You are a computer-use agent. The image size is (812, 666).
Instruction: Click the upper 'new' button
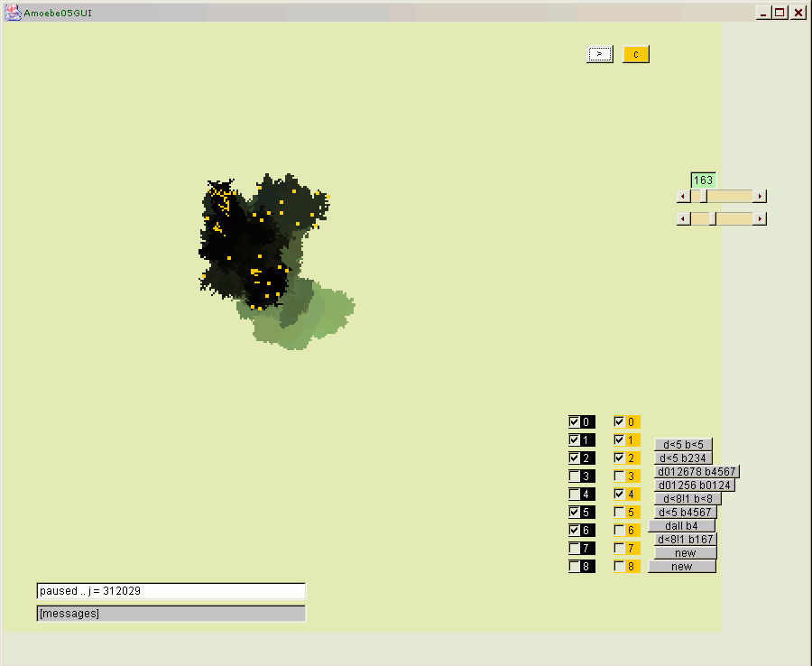[x=686, y=552]
